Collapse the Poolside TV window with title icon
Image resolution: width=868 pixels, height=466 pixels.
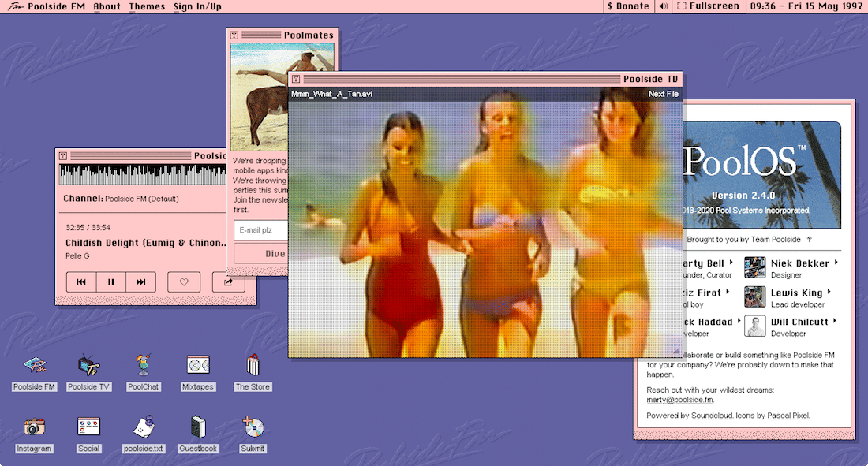(296, 79)
